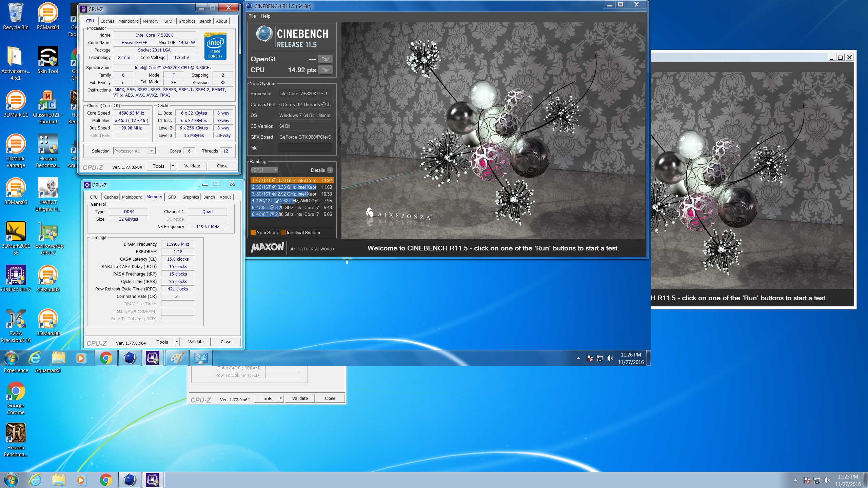Viewport: 868px width, 488px height.
Task: Open EVGA PrecisionX 16 icon
Action: (x=16, y=326)
